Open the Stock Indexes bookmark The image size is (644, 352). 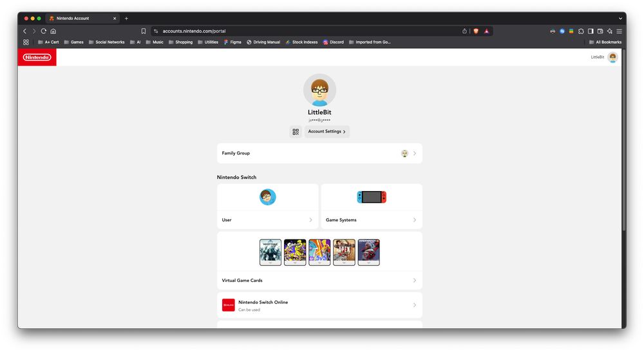coord(302,42)
